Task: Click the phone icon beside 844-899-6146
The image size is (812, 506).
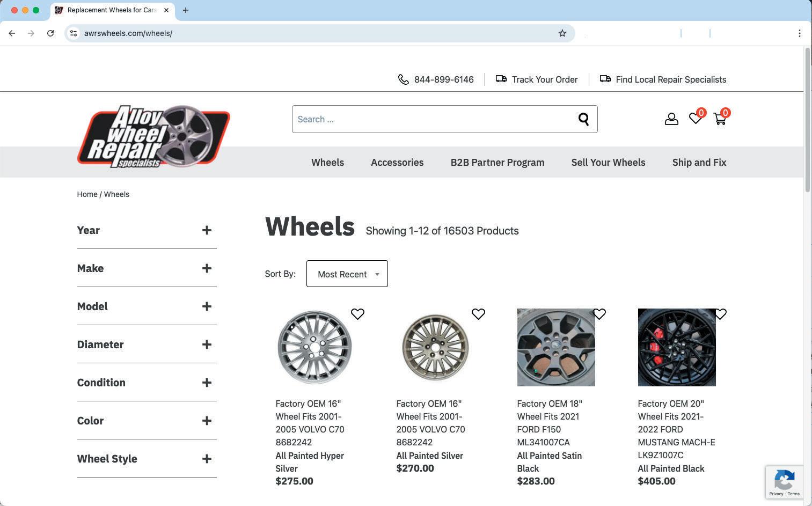Action: 404,79
